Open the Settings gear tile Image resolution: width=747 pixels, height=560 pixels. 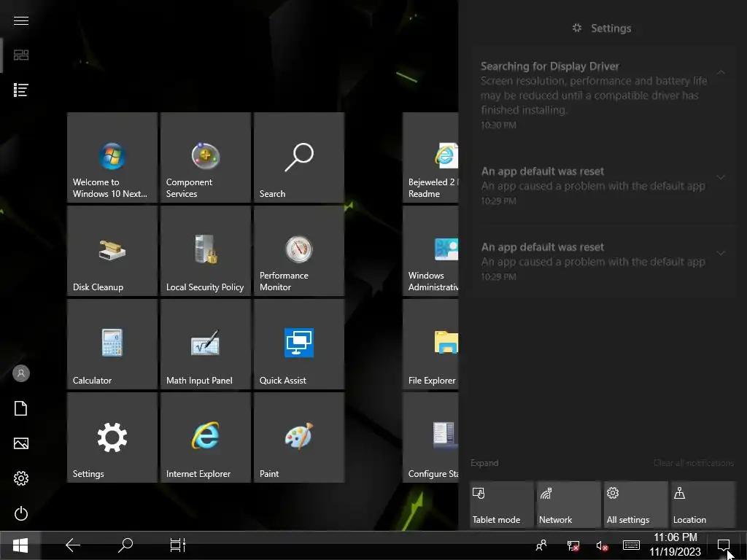(x=112, y=437)
